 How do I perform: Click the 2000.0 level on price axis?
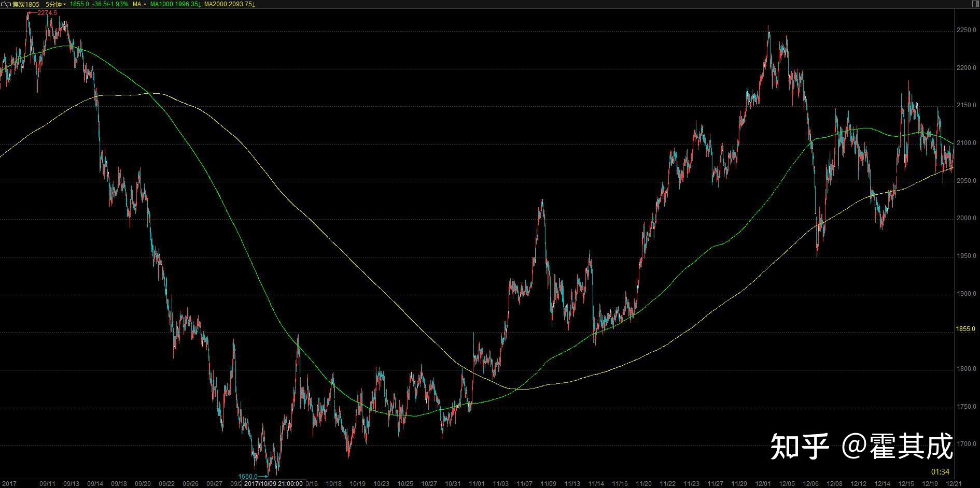(966, 219)
